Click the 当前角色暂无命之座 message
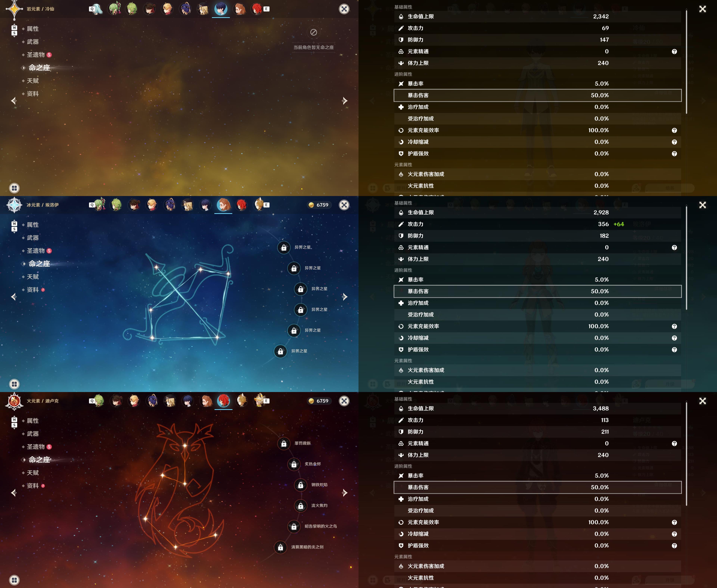717x588 pixels. click(x=314, y=47)
